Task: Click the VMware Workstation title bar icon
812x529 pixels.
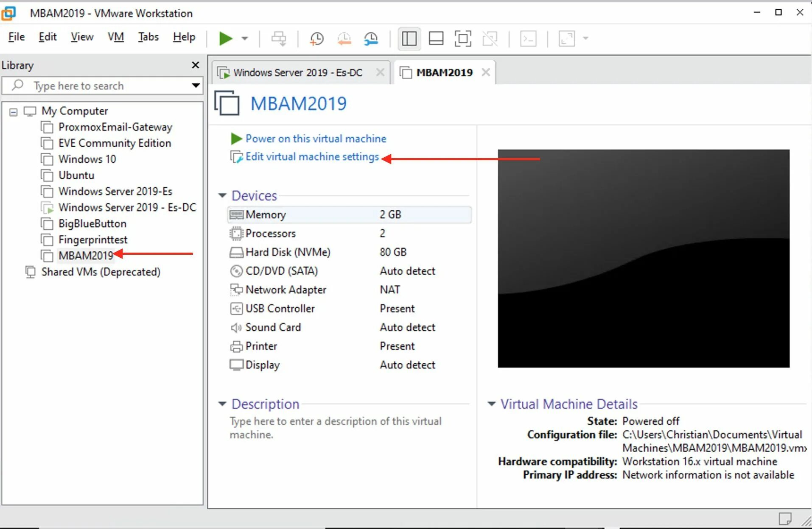Action: click(x=8, y=13)
